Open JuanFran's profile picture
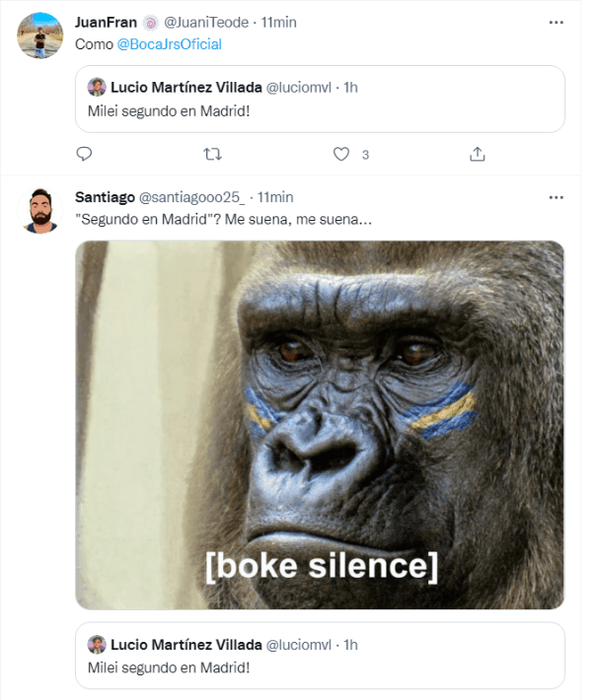This screenshot has height=700, width=592. click(x=40, y=35)
